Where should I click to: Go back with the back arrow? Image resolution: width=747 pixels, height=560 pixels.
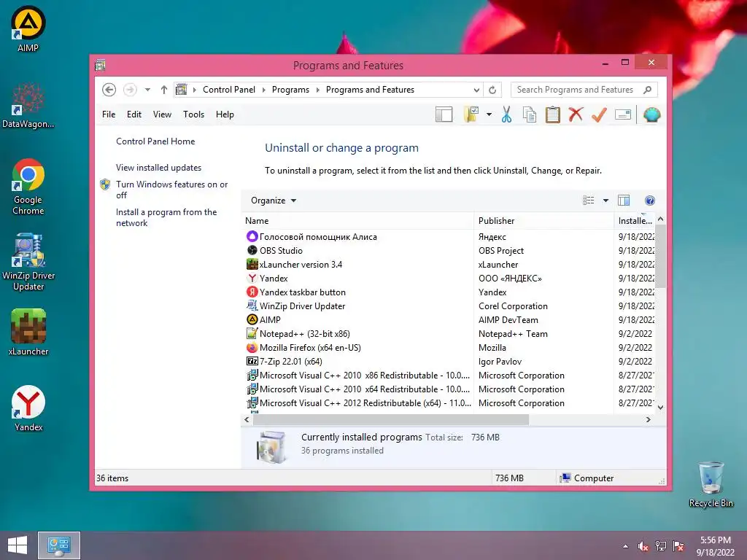(x=109, y=90)
